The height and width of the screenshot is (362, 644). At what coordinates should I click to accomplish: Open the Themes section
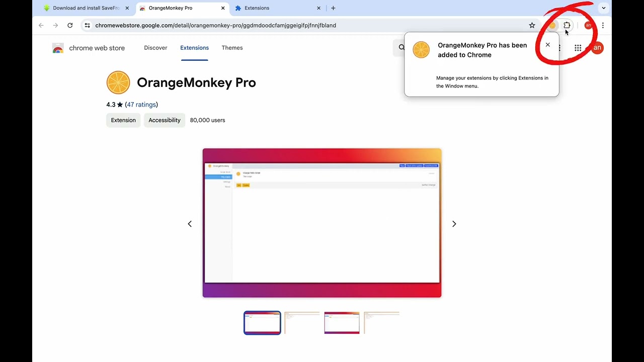click(x=232, y=48)
